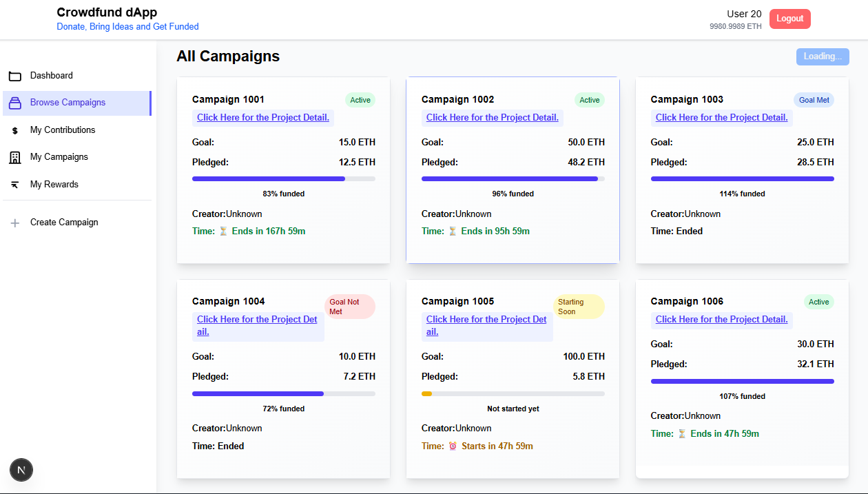Open Campaign 1003 project detail link

(721, 118)
